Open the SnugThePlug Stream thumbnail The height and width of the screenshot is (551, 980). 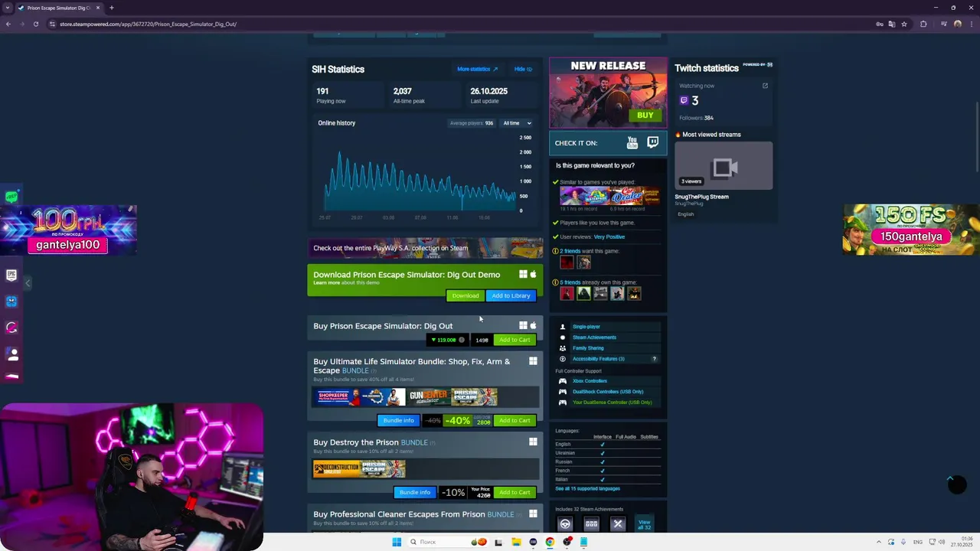[x=724, y=165]
